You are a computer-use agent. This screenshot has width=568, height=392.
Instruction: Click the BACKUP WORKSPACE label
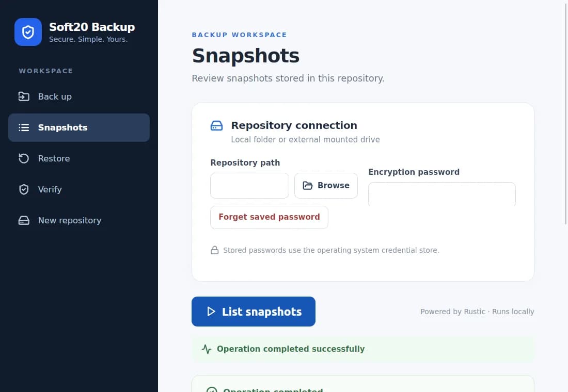[x=240, y=35]
